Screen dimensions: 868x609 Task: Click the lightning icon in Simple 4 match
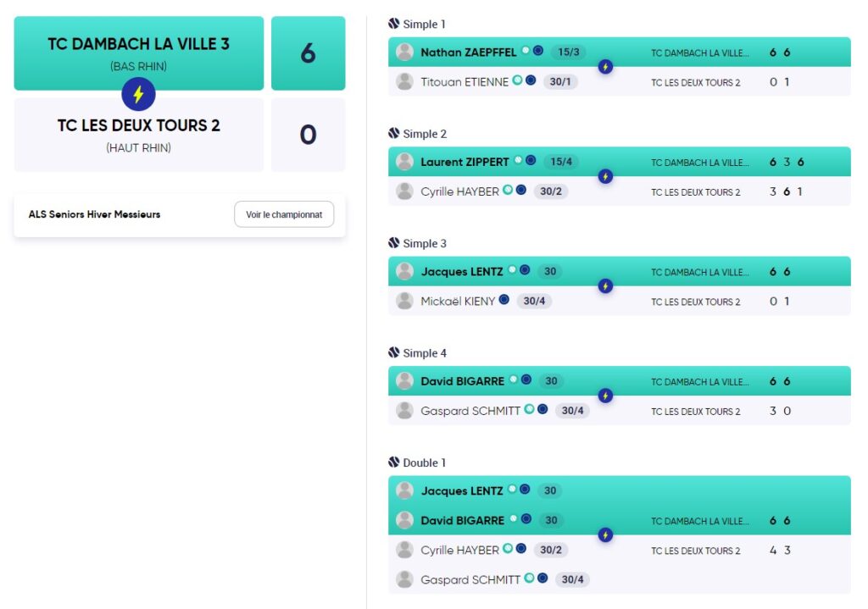605,396
